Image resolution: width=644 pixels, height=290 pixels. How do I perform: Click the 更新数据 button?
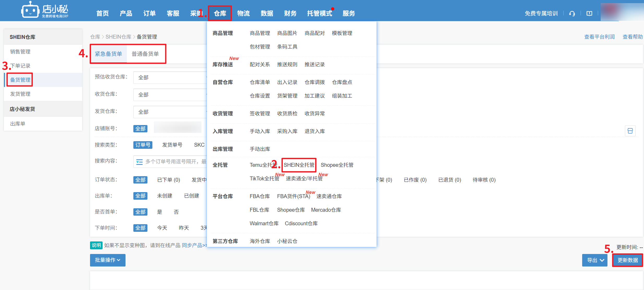click(x=627, y=260)
